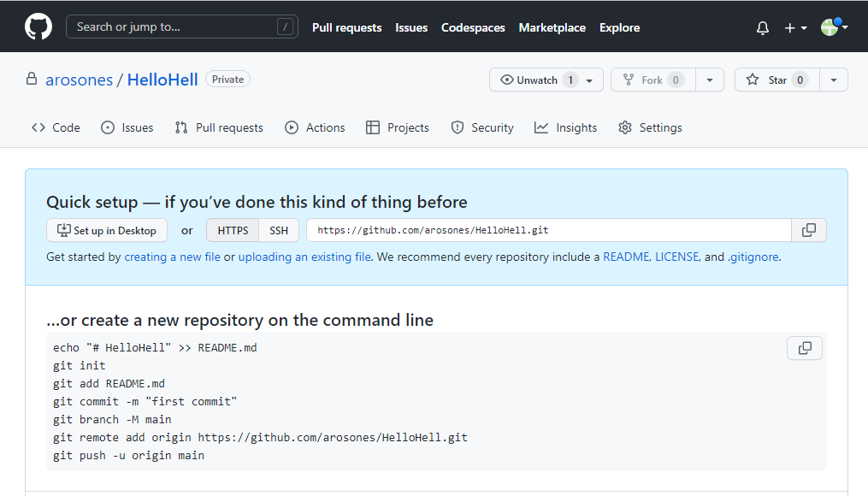Click Set up in Desktop button
This screenshot has height=496, width=868.
pos(107,230)
